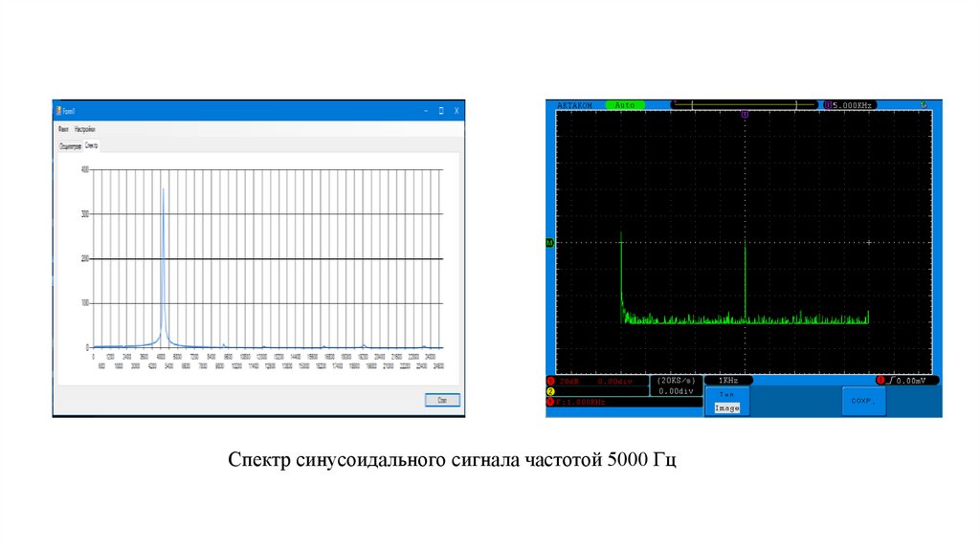Click the 200 value on chart axis

85,258
